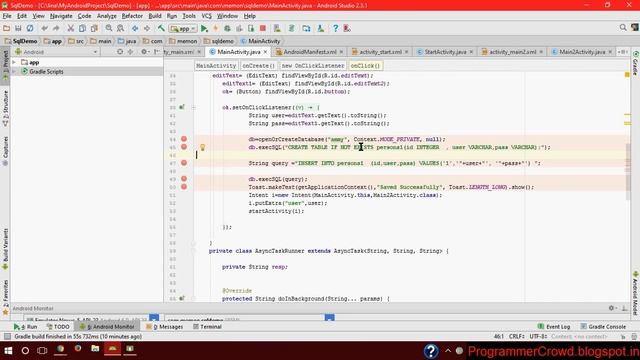Click the Navigate Back arrow icon
Image resolution: width=640 pixels, height=360 pixels.
[135, 28]
